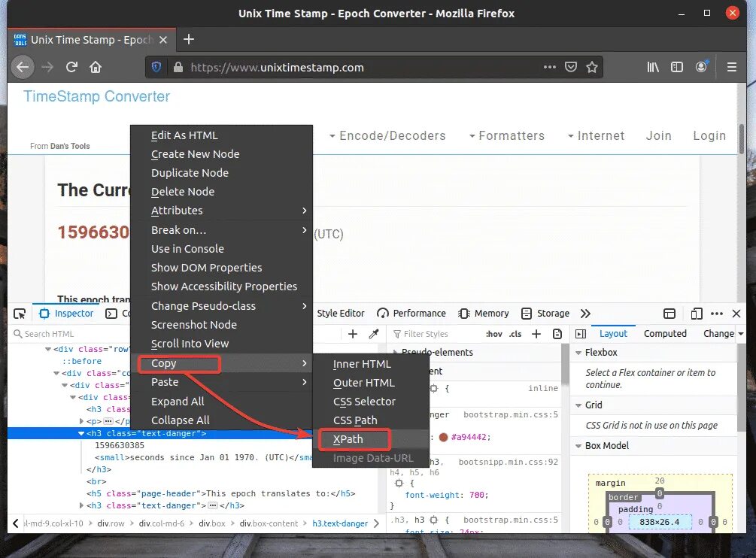Switch to the Computed tab

click(665, 333)
